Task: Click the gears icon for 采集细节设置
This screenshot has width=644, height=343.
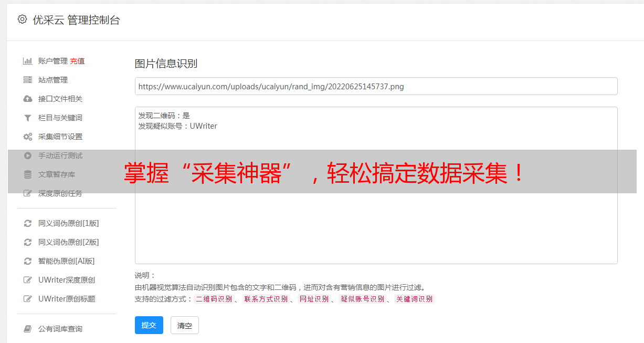Action: coord(28,137)
